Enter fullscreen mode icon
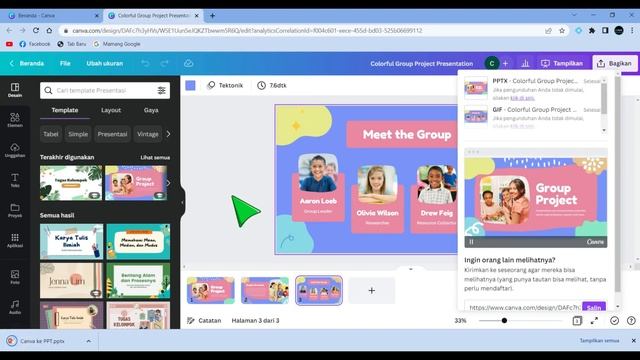Screen dimensions: 640x360 (x=594, y=321)
